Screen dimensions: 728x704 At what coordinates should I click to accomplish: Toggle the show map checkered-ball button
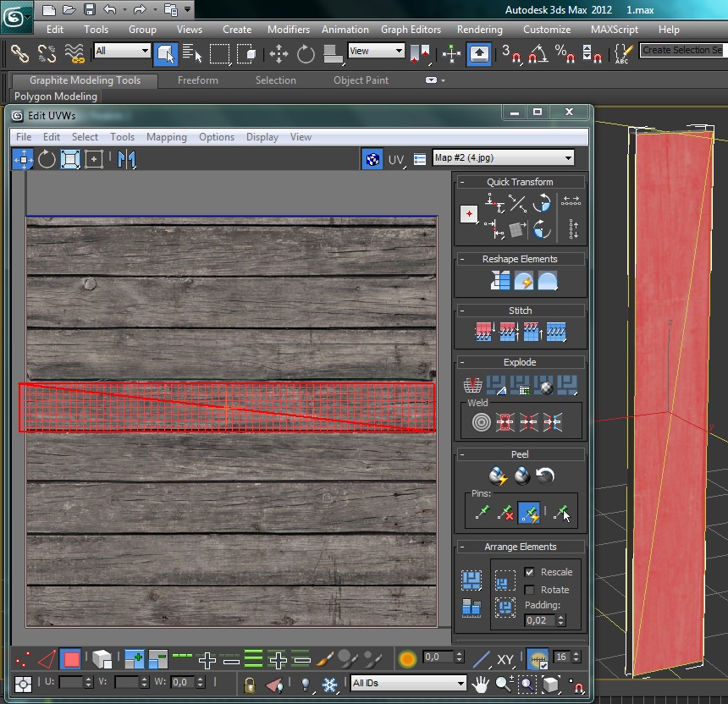tap(372, 159)
